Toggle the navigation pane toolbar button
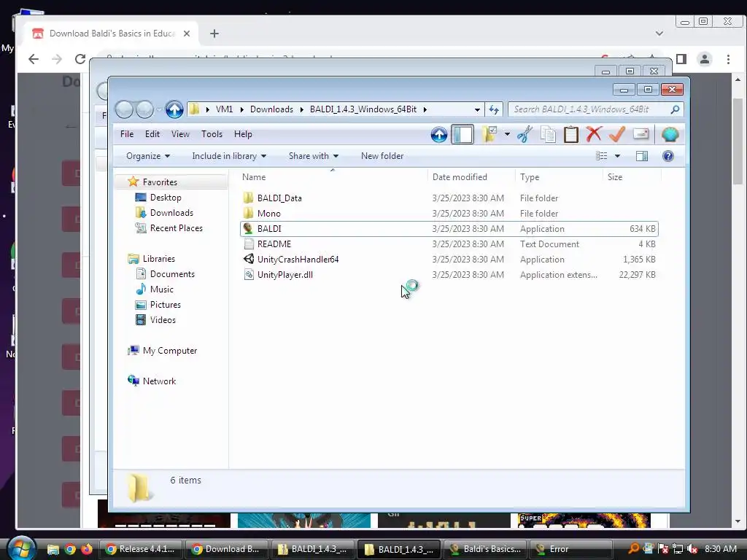Viewport: 747px width, 560px height. point(462,134)
